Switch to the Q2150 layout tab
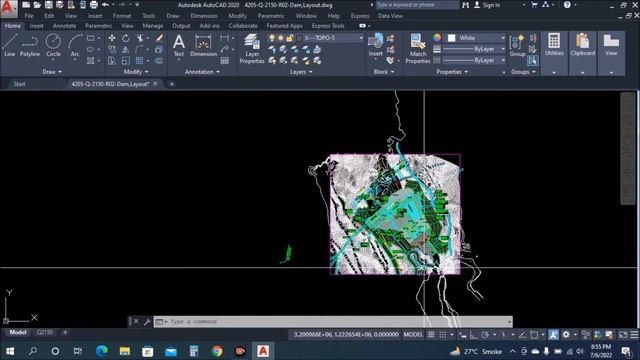Image resolution: width=640 pixels, height=360 pixels. coord(44,333)
